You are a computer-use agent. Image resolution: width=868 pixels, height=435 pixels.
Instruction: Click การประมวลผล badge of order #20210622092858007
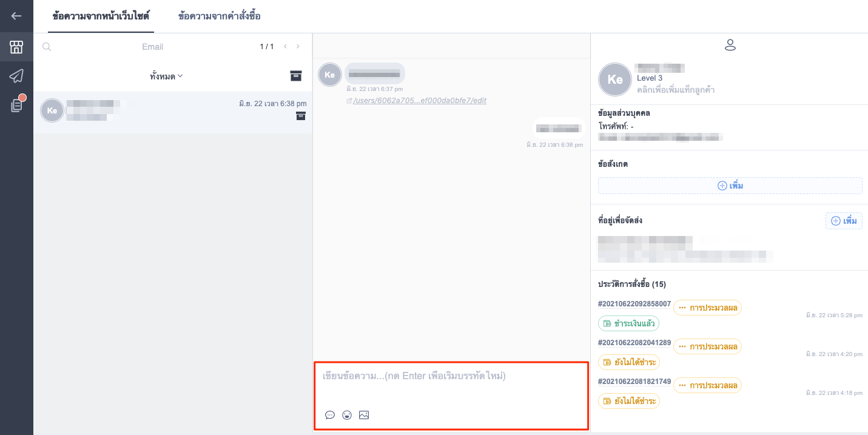pyautogui.click(x=707, y=308)
